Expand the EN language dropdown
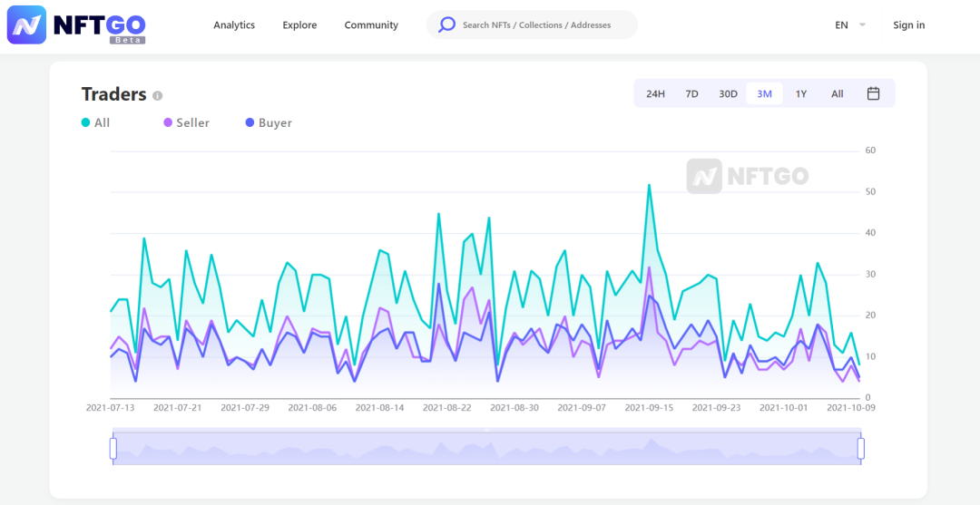This screenshot has height=505, width=980. point(850,25)
